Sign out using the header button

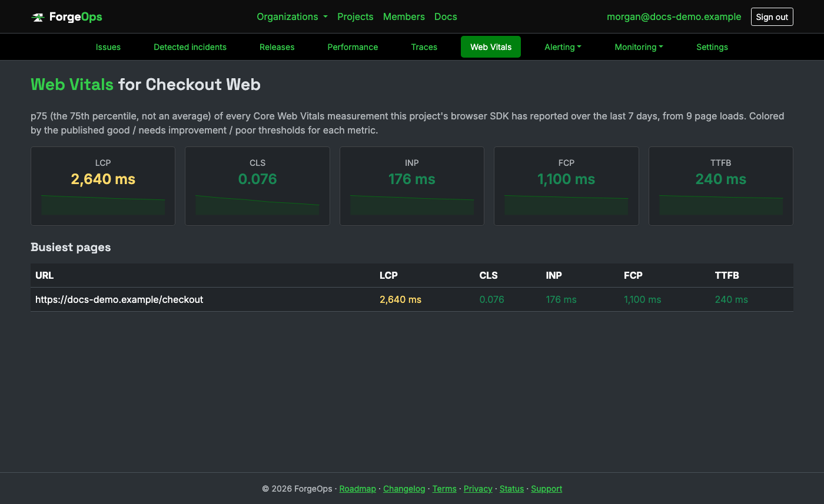(x=772, y=17)
